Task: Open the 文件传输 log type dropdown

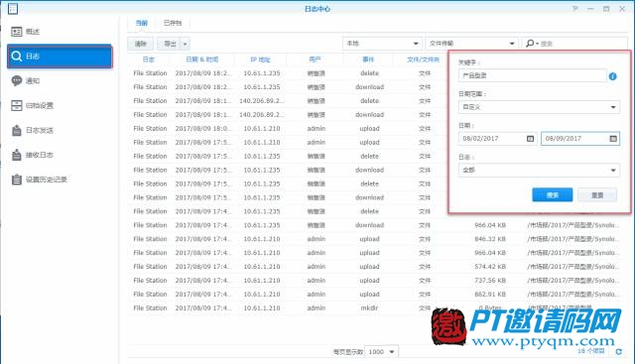Action: [471, 44]
